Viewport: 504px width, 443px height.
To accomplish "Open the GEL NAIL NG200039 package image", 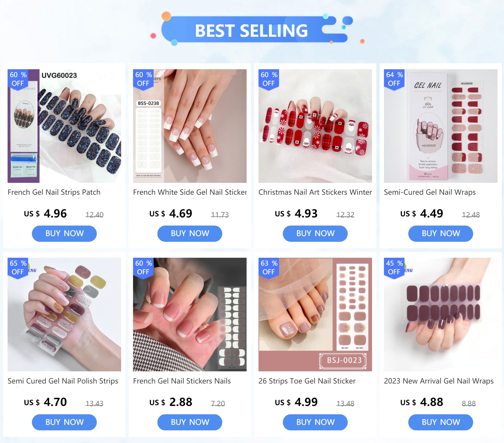I will (441, 126).
